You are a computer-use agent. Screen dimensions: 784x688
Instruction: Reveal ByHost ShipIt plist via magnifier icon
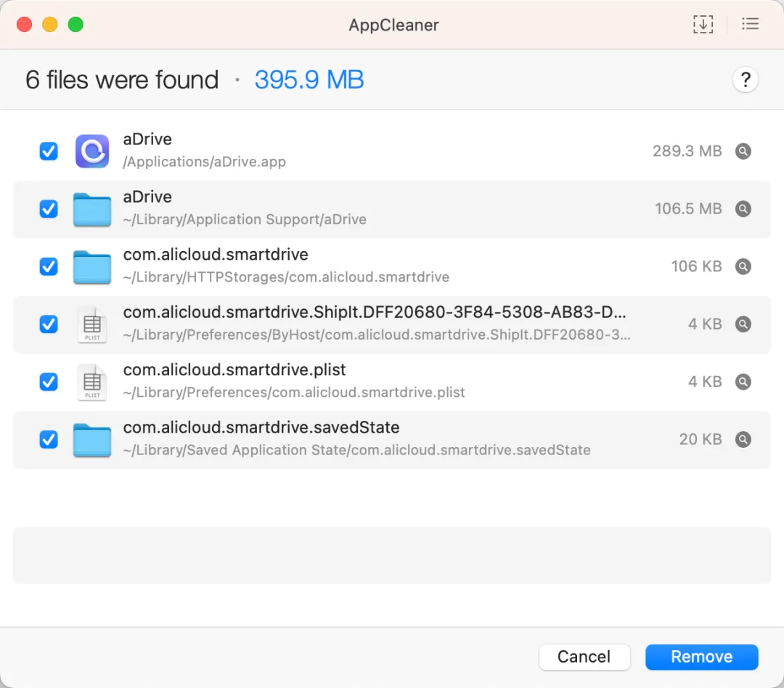pyautogui.click(x=743, y=324)
